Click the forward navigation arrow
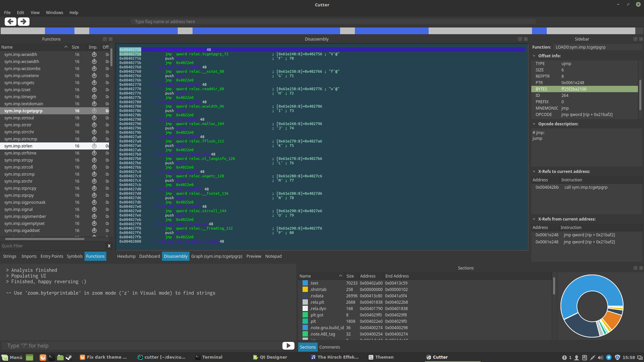The image size is (644, 362). tap(23, 21)
